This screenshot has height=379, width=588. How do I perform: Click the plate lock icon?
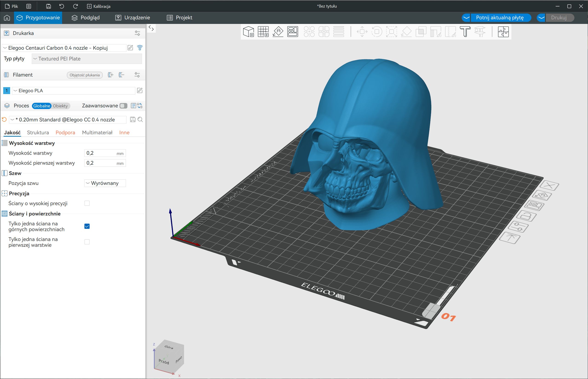tap(526, 216)
